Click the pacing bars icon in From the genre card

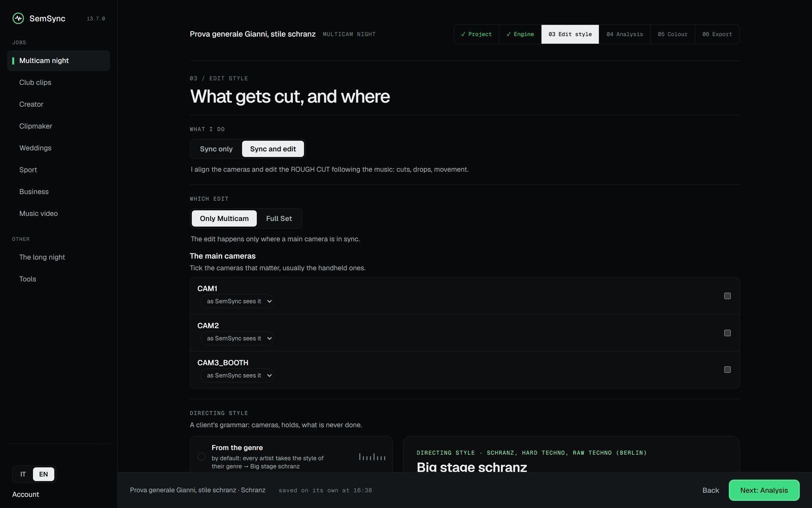pyautogui.click(x=372, y=457)
